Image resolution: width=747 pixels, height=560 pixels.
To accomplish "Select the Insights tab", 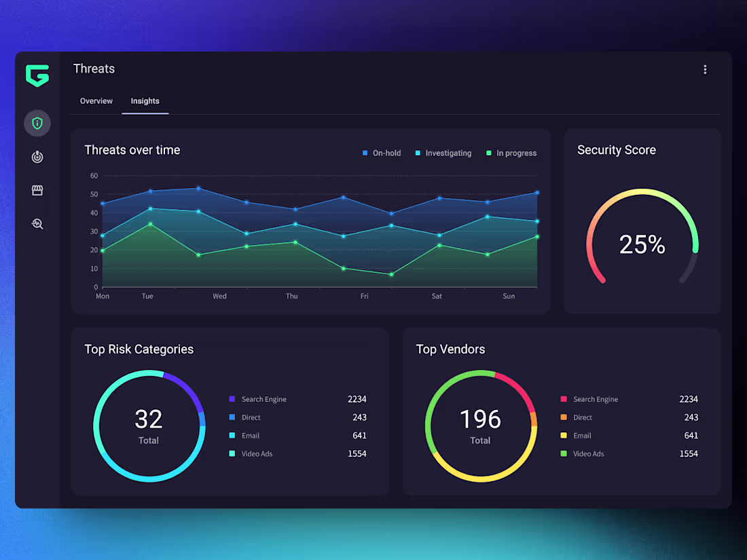I will [145, 100].
